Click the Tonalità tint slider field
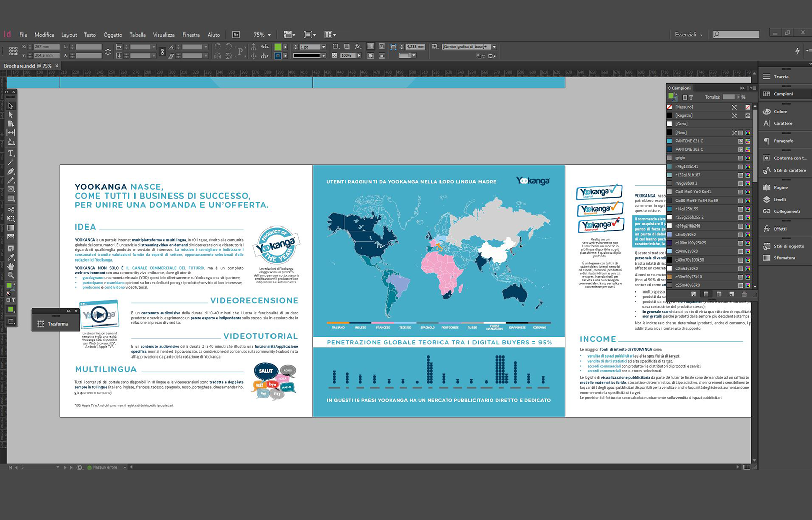Image resolution: width=812 pixels, height=520 pixels. tap(729, 97)
